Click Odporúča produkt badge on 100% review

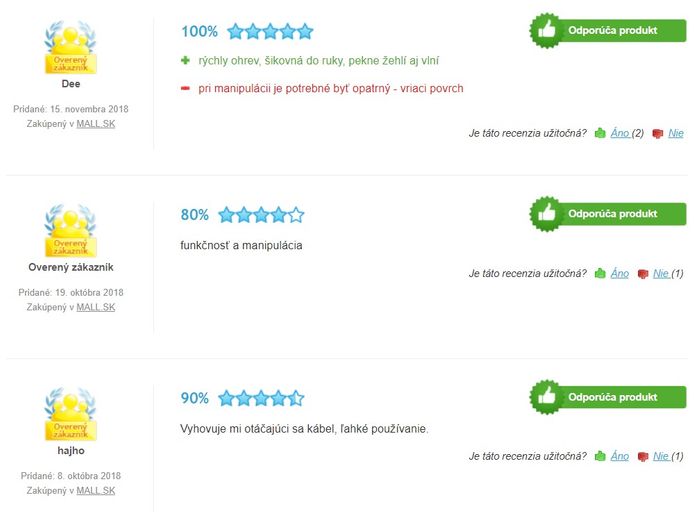tap(608, 30)
